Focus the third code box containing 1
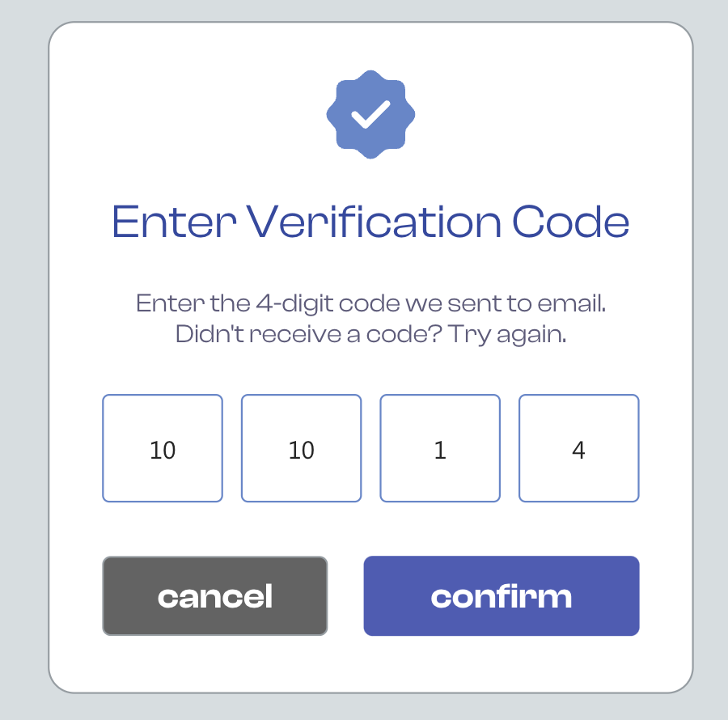Image resolution: width=728 pixels, height=720 pixels. tap(440, 448)
